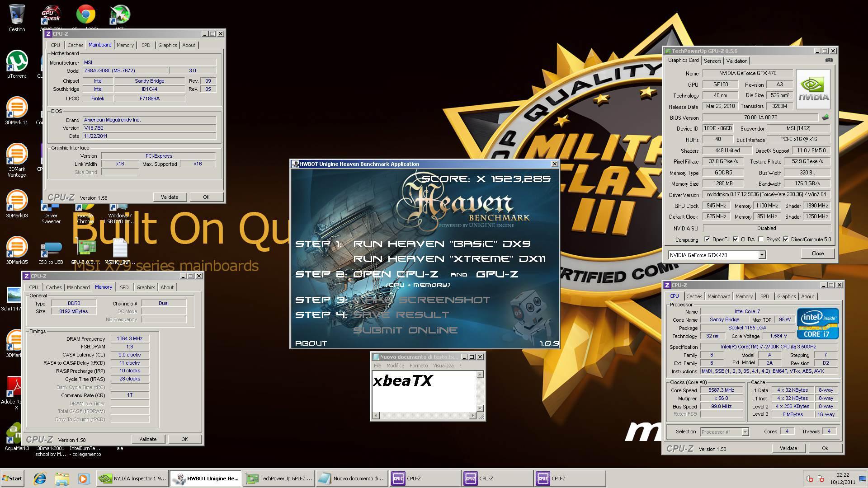Open the Modifica menu in Notepad
The image size is (868, 488).
pos(395,366)
